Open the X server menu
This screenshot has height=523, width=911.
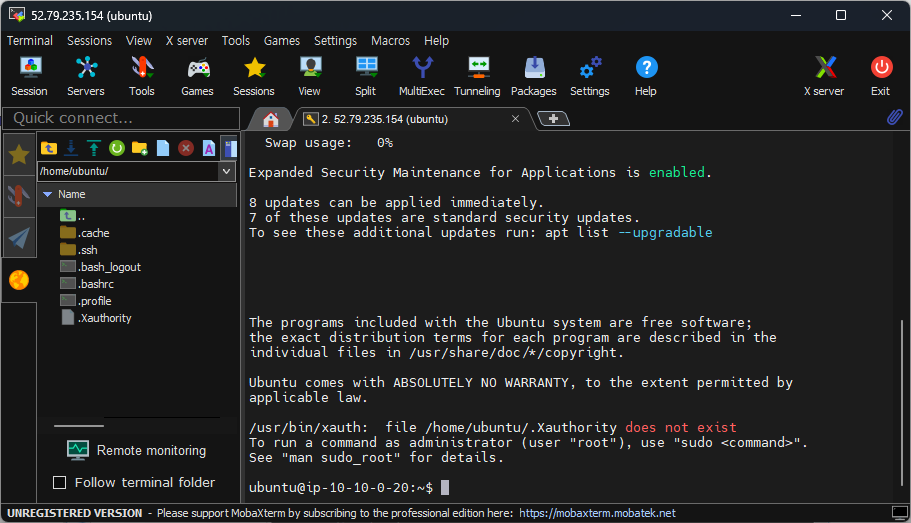186,41
